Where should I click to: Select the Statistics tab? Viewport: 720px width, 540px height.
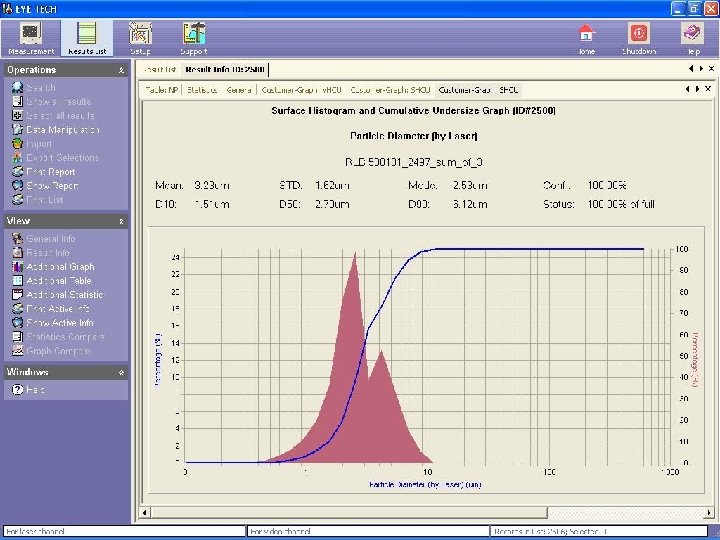(x=203, y=90)
